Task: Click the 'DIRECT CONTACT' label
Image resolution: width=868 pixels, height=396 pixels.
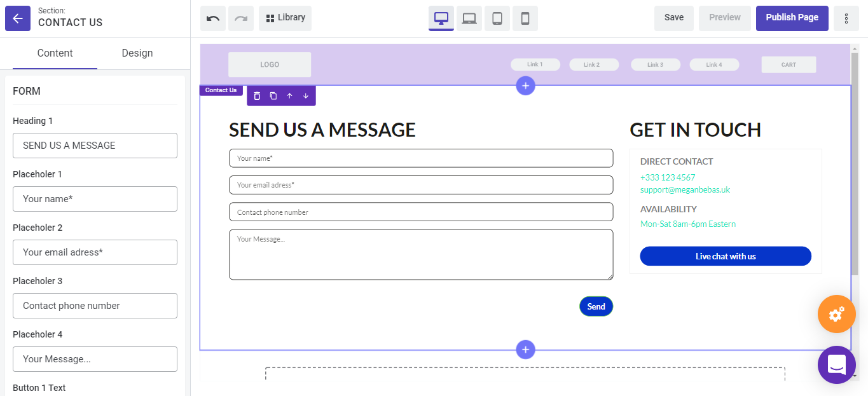Action: [x=677, y=161]
